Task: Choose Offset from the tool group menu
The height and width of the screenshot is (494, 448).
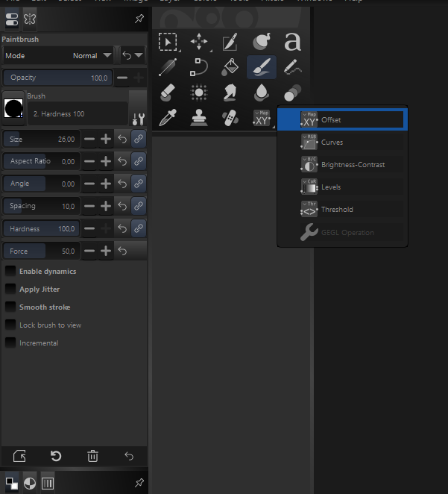Action: coord(342,119)
